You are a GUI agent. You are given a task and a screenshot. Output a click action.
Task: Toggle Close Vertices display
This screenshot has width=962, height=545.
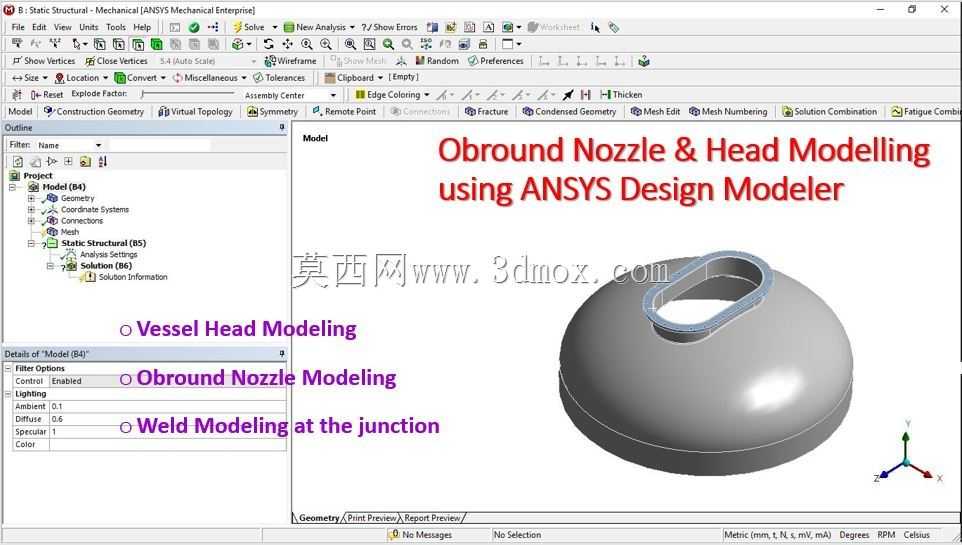pyautogui.click(x=117, y=61)
